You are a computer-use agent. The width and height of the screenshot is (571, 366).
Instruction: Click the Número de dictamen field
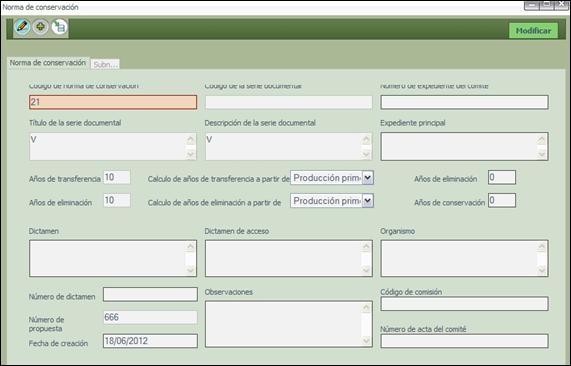click(150, 294)
